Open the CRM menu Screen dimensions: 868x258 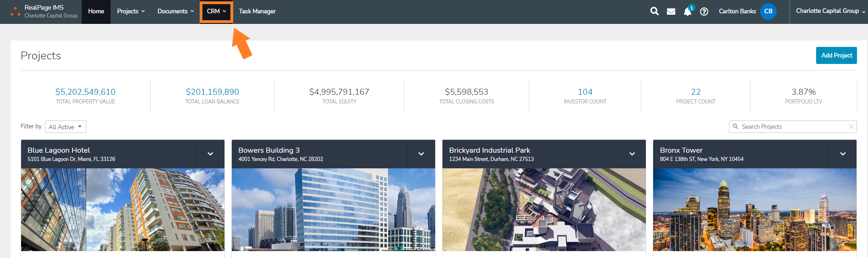click(x=216, y=11)
